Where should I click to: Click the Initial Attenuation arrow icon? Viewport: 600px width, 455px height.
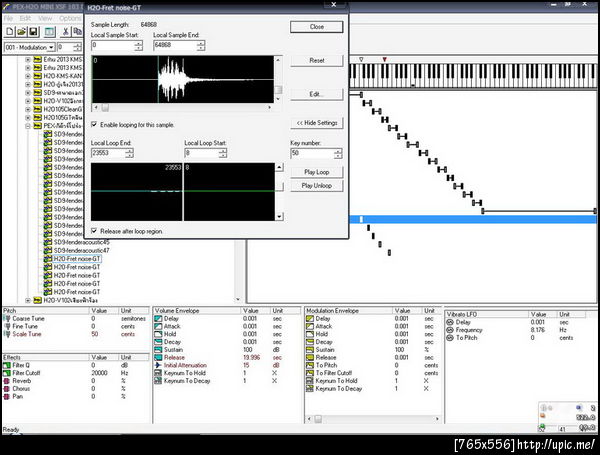[158, 365]
